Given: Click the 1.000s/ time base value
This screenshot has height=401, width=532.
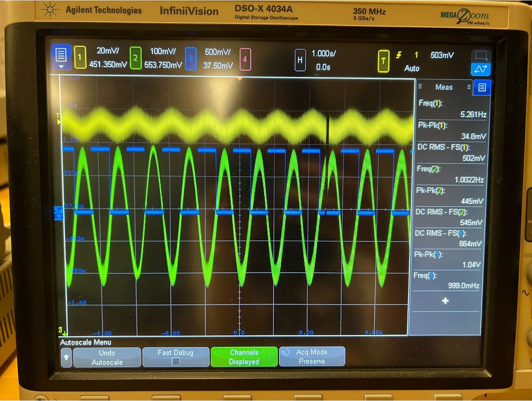Looking at the screenshot, I should [323, 54].
